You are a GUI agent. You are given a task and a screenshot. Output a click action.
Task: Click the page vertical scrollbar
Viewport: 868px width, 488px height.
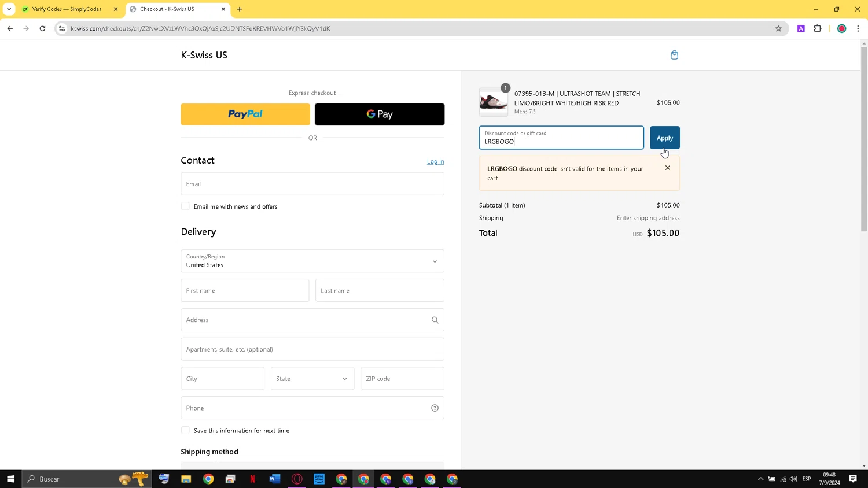[864, 139]
